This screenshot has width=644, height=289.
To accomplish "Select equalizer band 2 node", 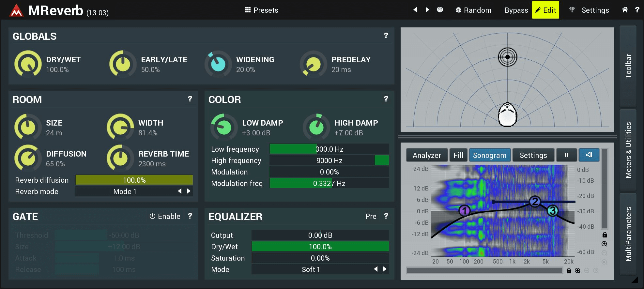I will pyautogui.click(x=535, y=202).
